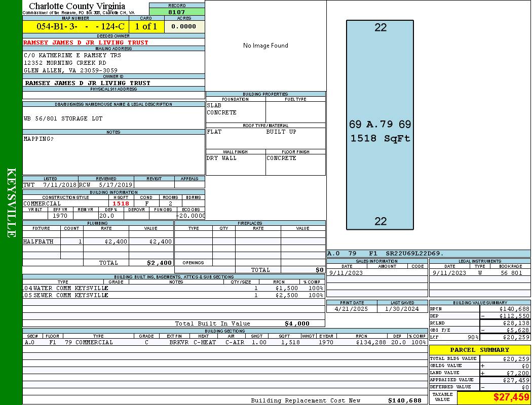Click the HALFBATH fixture row
This screenshot has width=532, height=405.
pyautogui.click(x=98, y=241)
